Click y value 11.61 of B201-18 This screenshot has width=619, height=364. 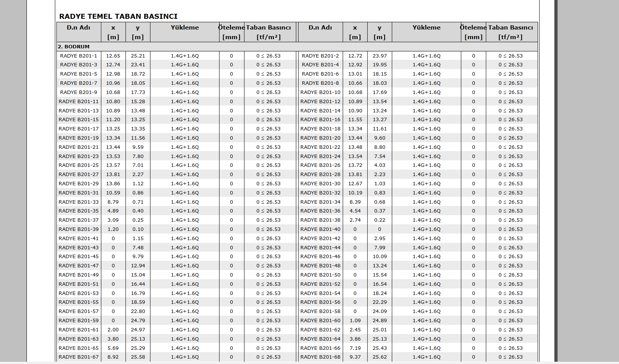[380, 129]
